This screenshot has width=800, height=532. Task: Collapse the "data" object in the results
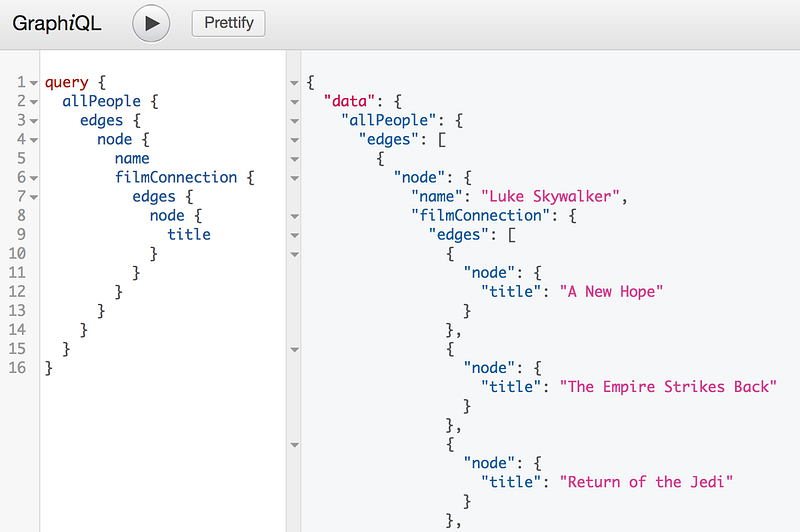click(294, 102)
